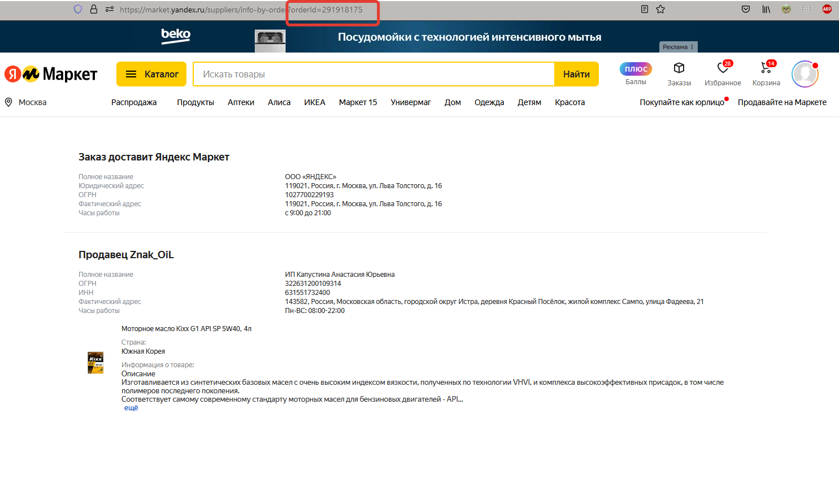The image size is (839, 504).
Task: Open the user profile avatar
Action: 805,74
